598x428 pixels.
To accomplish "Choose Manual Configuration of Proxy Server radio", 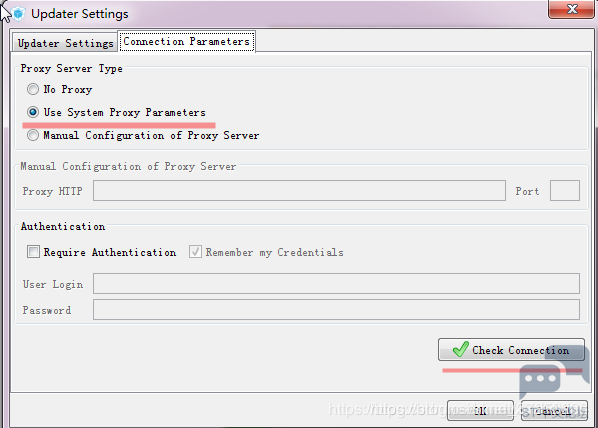I will point(33,135).
